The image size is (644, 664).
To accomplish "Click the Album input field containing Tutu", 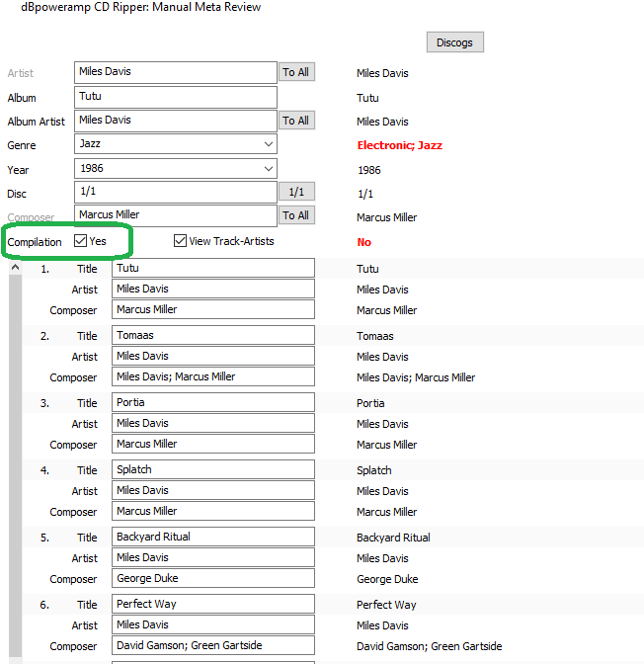I will (175, 97).
